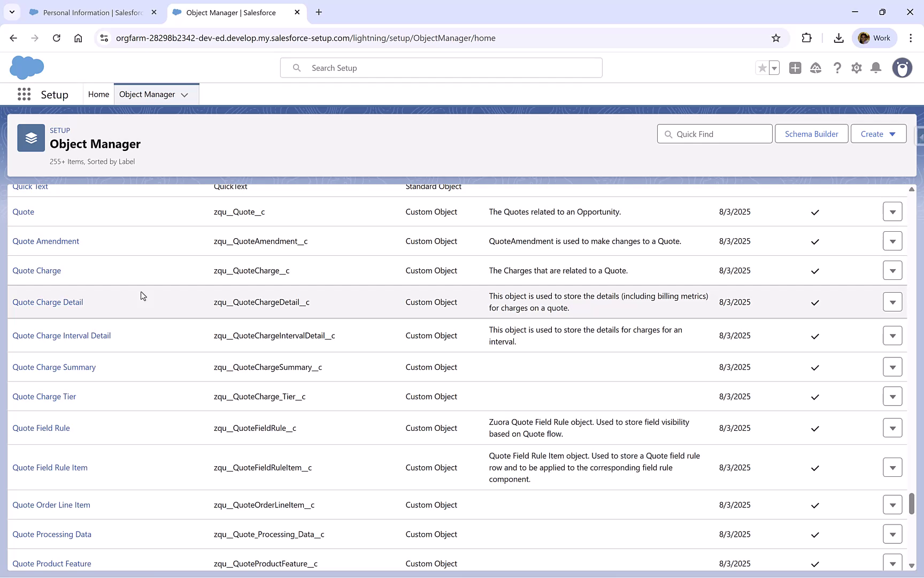Image resolution: width=924 pixels, height=578 pixels.
Task: Switch to the Home tab in Setup
Action: (x=98, y=94)
